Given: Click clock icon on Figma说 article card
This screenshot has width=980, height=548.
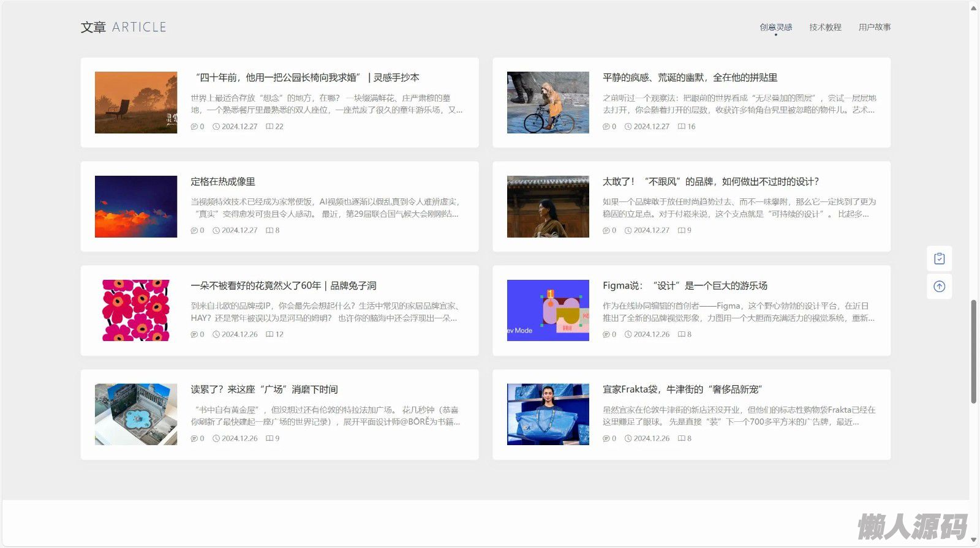Looking at the screenshot, I should (628, 335).
